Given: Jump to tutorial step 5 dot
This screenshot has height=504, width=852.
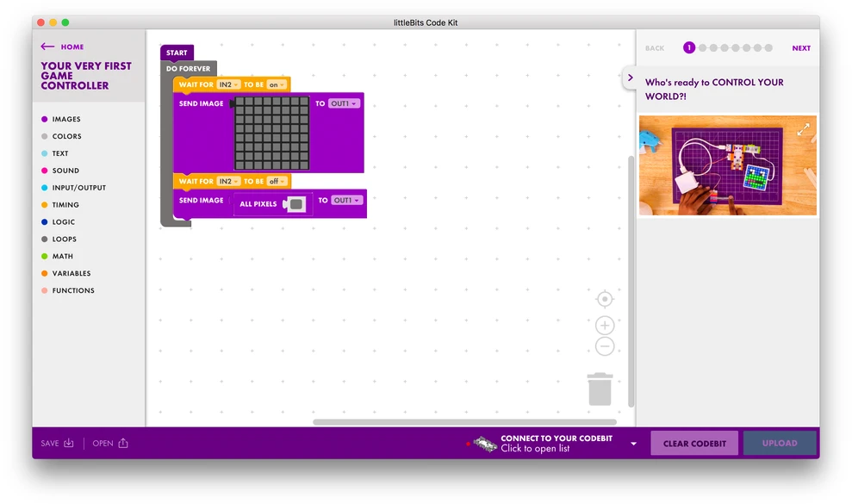Looking at the screenshot, I should coord(735,48).
